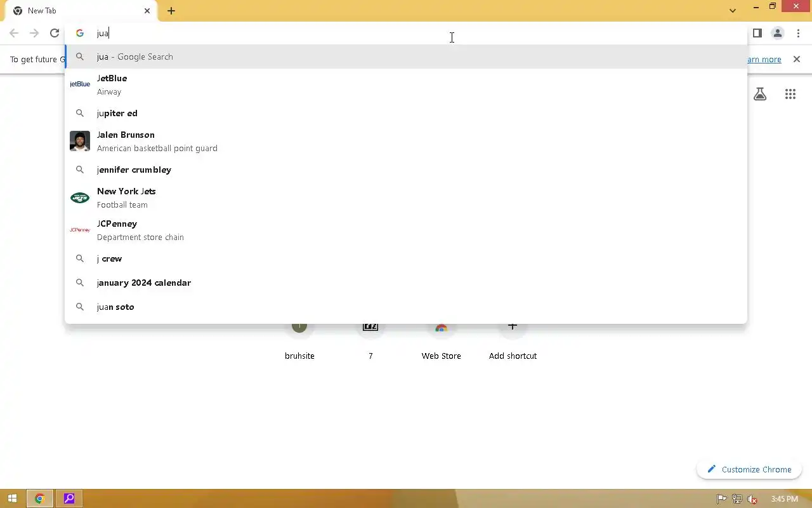Screen dimensions: 812x508
Task: Choose the 'j crew' suggestion
Action: 406,258
